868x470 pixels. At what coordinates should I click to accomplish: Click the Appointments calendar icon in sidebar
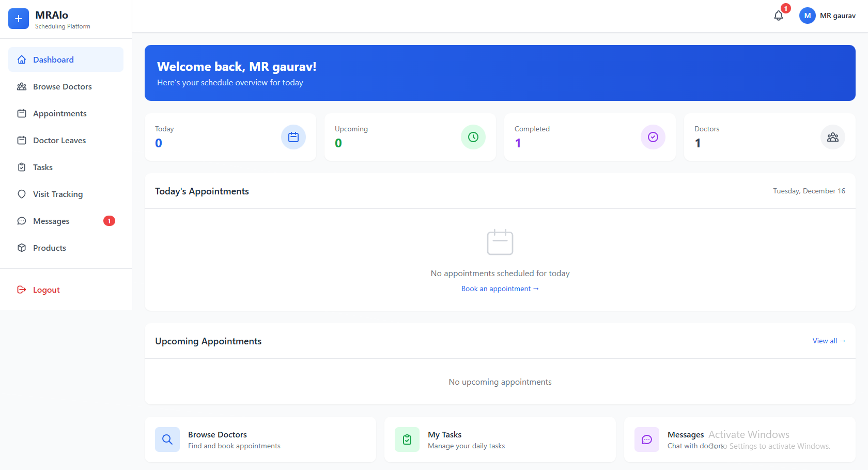click(22, 113)
